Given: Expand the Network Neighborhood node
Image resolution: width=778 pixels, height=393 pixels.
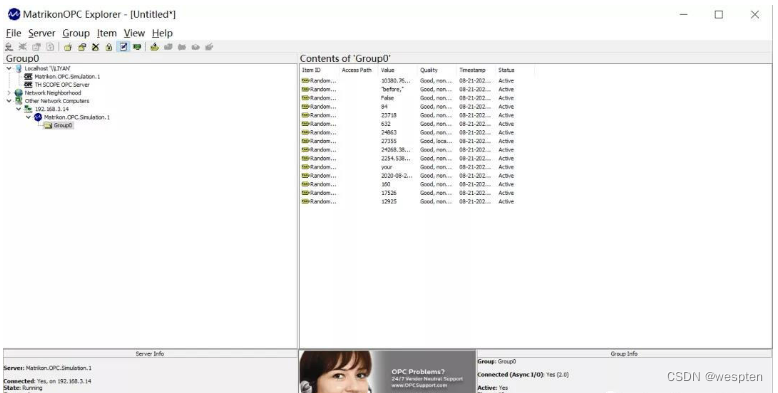Looking at the screenshot, I should pos(9,93).
